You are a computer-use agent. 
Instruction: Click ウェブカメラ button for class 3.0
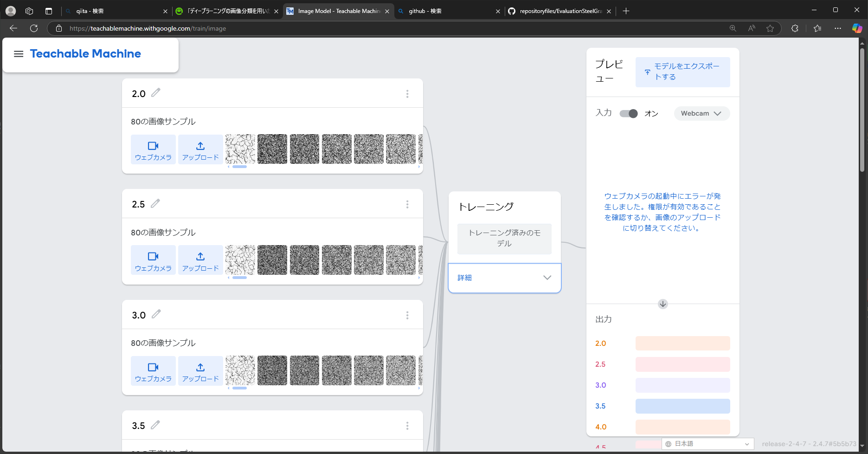tap(153, 371)
